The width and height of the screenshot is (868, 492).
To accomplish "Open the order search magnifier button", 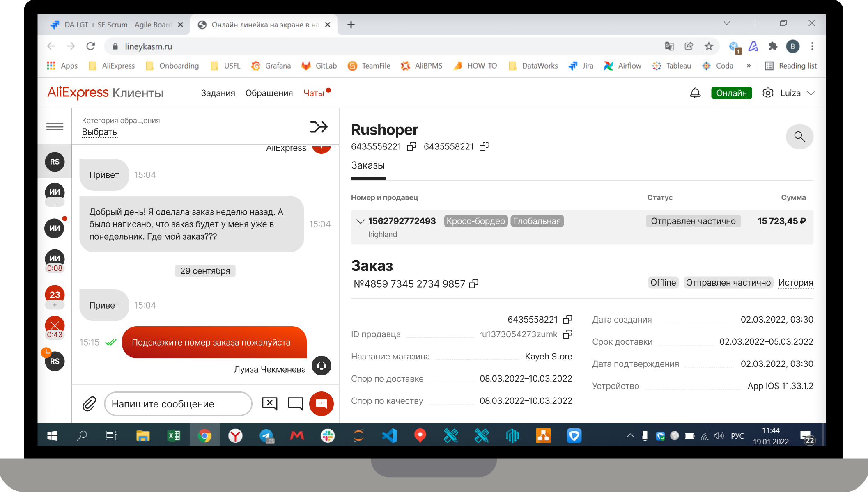I will tap(799, 136).
